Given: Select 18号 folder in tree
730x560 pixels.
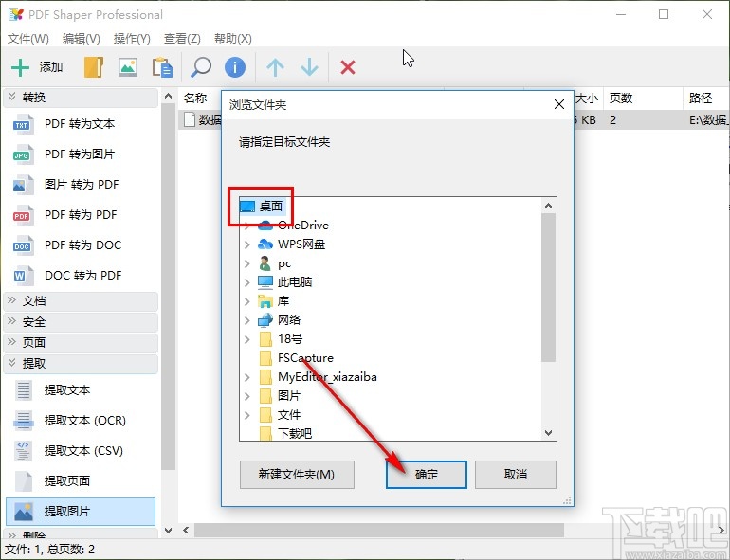Looking at the screenshot, I should tap(290, 339).
